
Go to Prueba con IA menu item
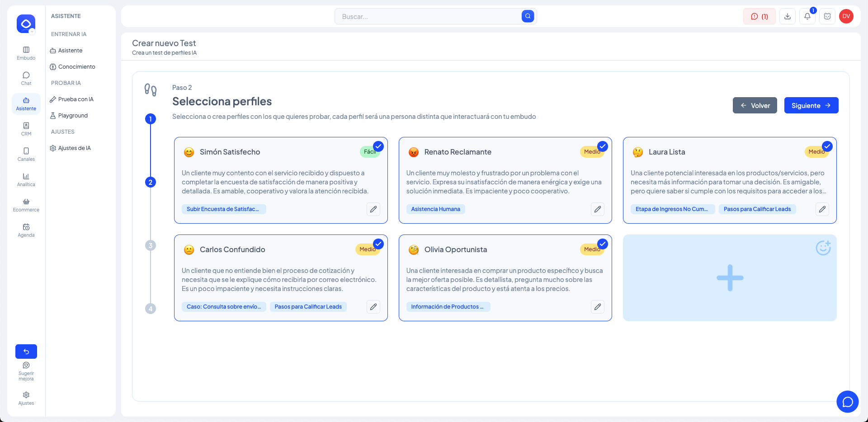pos(75,99)
